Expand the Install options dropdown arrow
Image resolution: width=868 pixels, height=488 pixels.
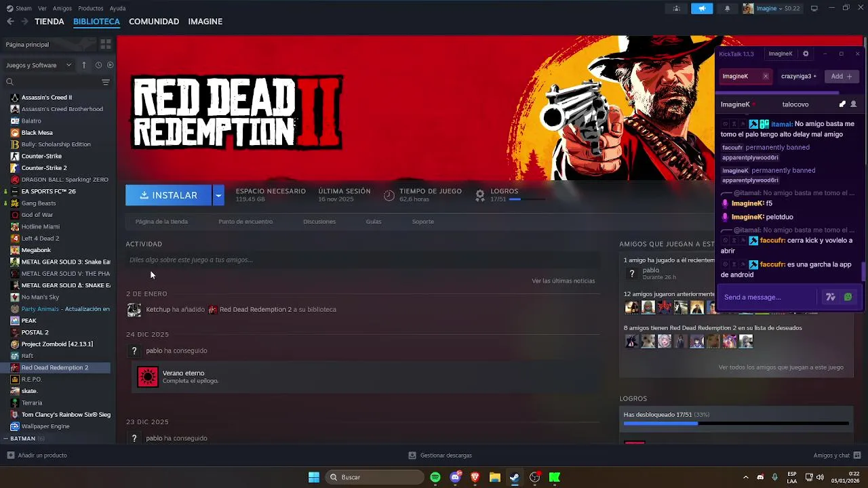[x=218, y=195]
